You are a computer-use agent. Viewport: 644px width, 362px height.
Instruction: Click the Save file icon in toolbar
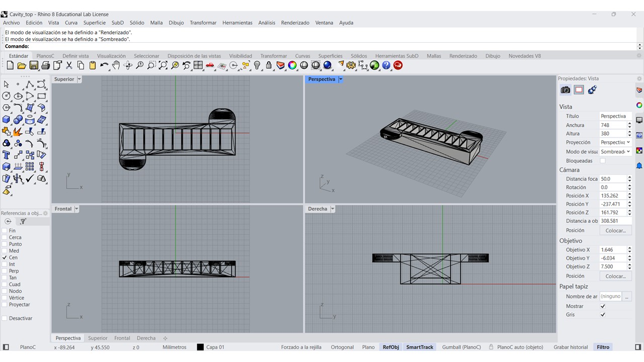coord(34,65)
